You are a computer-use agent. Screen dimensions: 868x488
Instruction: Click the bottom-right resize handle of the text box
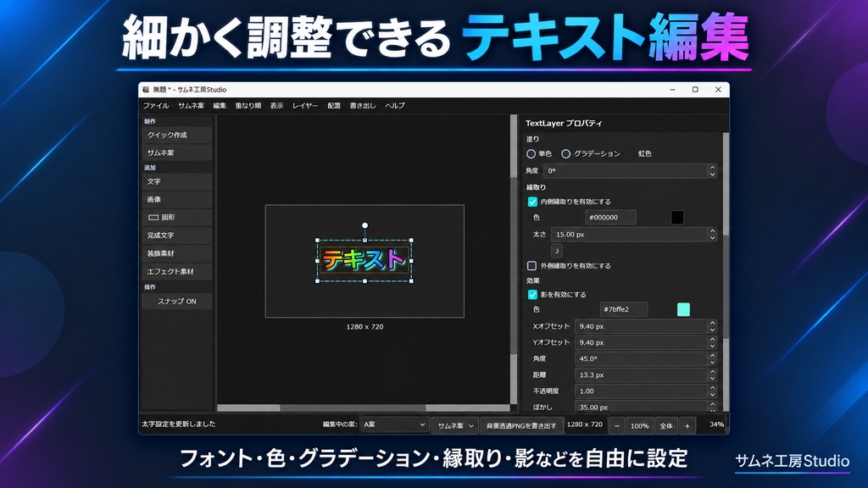coord(411,281)
